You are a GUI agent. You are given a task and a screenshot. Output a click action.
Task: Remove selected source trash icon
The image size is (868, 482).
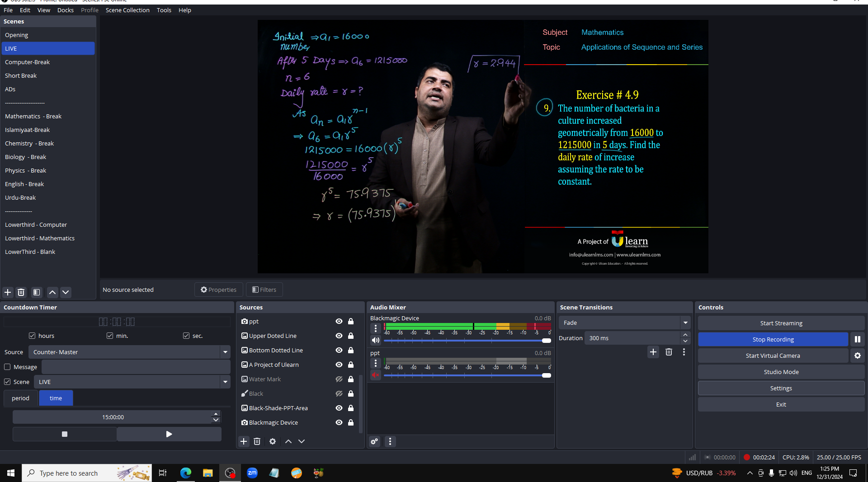tap(257, 441)
